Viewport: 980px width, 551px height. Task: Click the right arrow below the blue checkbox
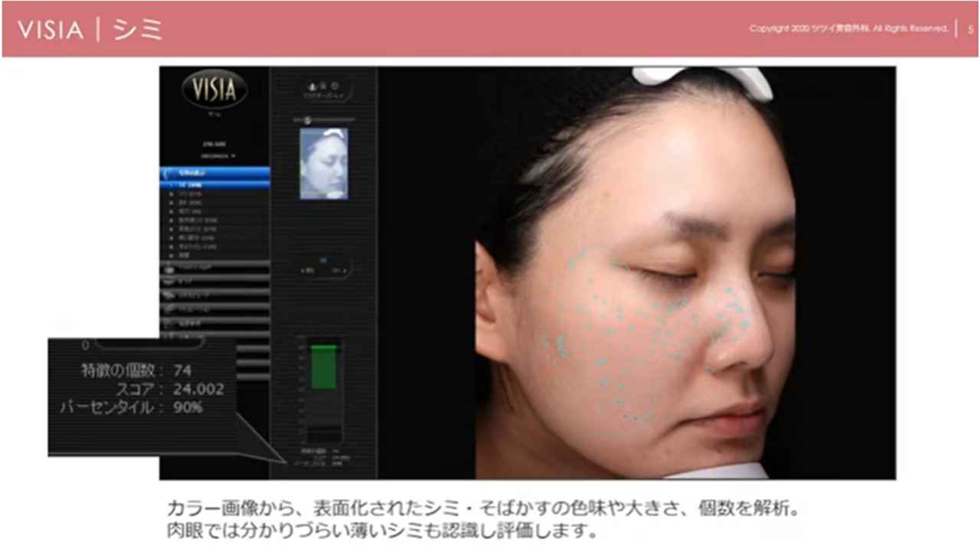342,271
